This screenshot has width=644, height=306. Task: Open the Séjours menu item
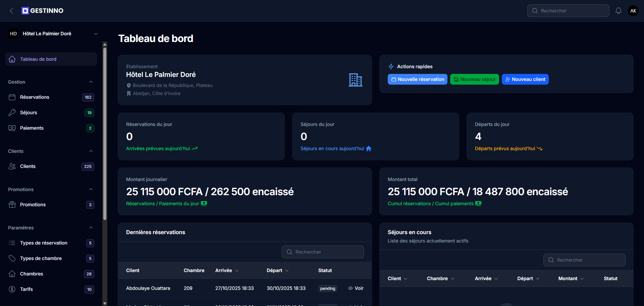click(x=51, y=113)
